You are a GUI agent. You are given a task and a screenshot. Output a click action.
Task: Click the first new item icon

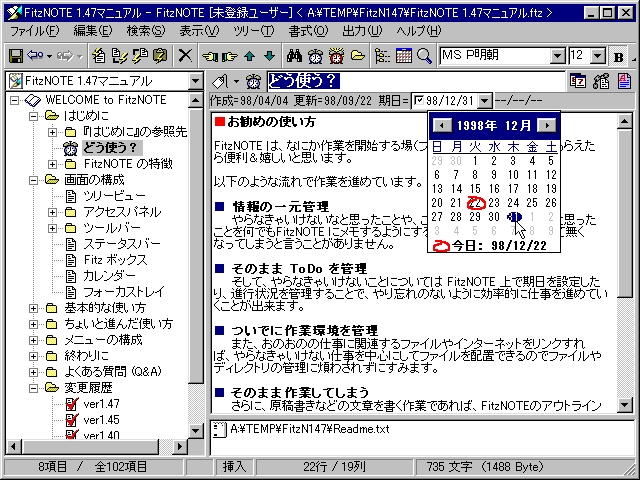coord(98,56)
